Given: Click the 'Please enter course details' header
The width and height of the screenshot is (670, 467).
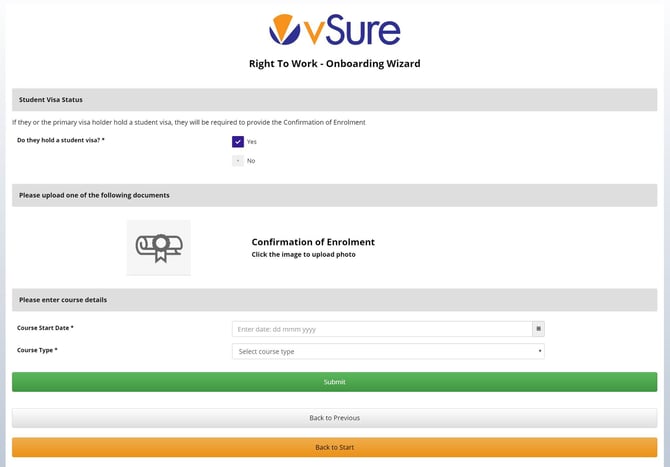Looking at the screenshot, I should [63, 300].
